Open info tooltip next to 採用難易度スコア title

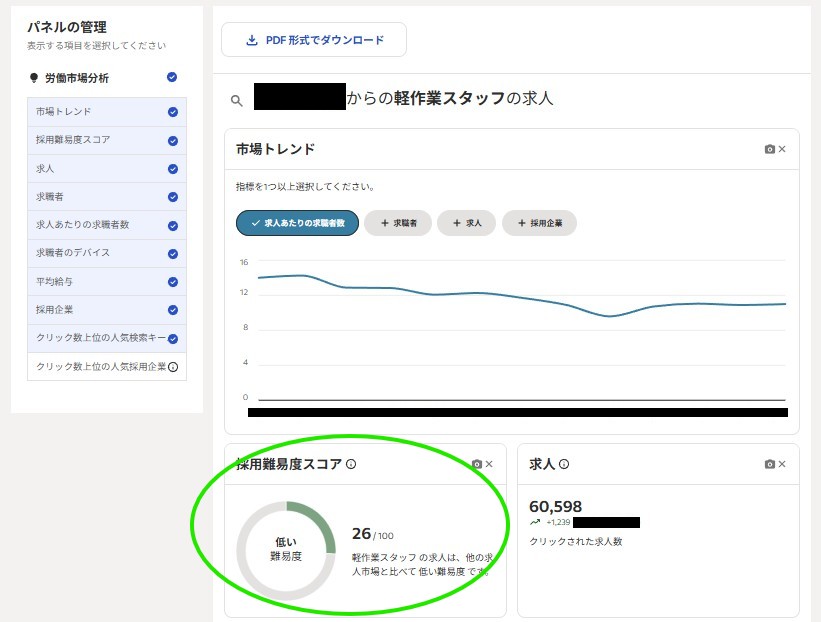point(351,464)
